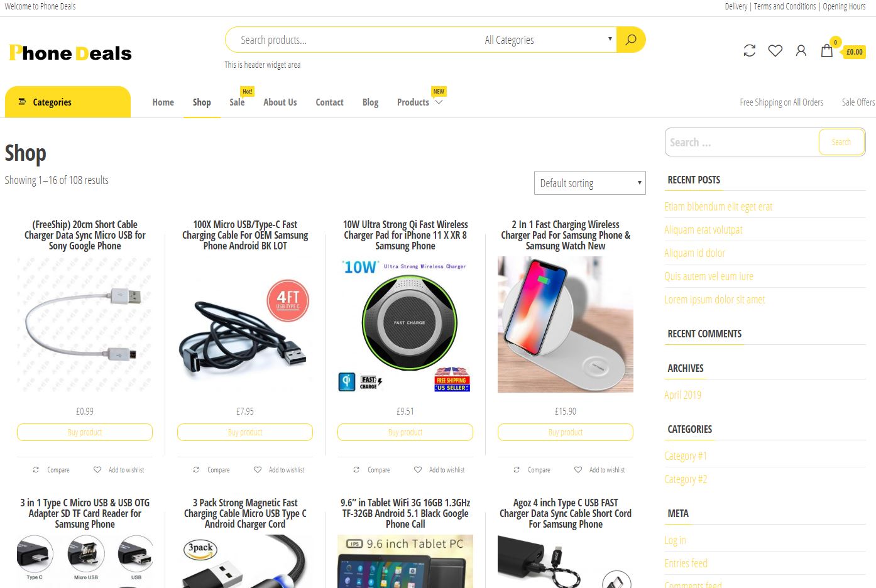
Task: Open the About Us menu item
Action: [280, 102]
